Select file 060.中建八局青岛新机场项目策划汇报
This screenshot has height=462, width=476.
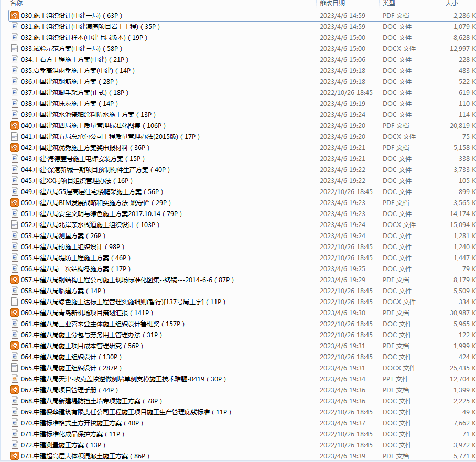click(87, 313)
